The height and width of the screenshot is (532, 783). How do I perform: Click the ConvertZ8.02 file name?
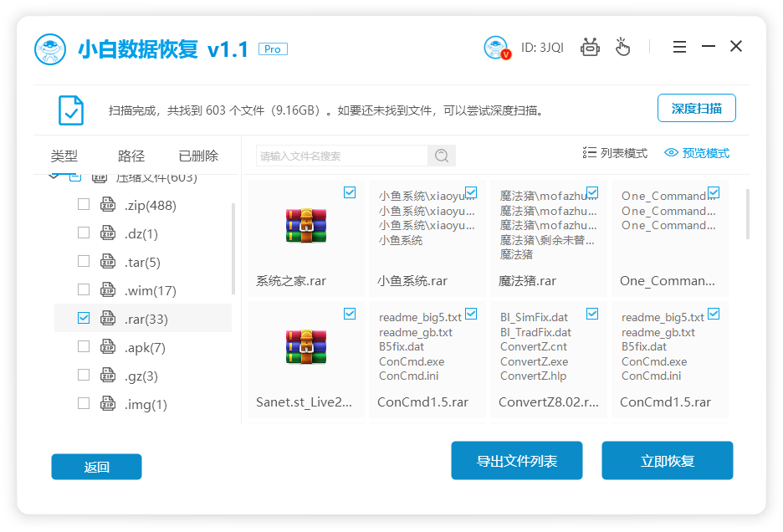pos(548,402)
